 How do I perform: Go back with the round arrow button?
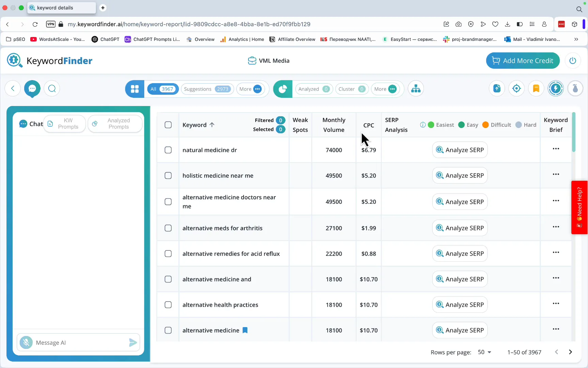13,89
